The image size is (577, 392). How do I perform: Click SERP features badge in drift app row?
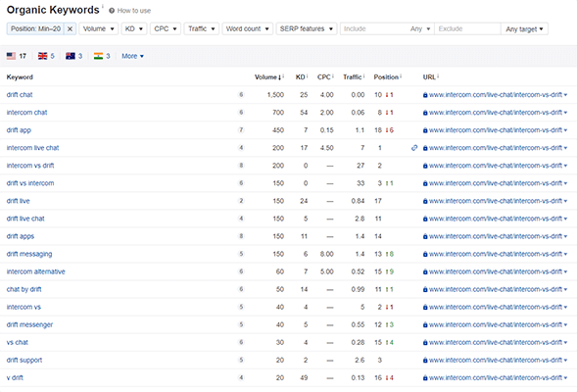241,130
